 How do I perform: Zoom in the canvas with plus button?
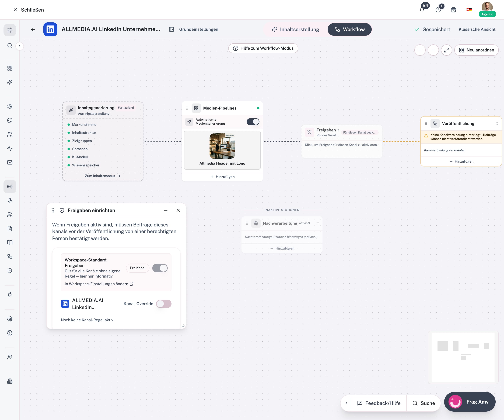tap(420, 50)
